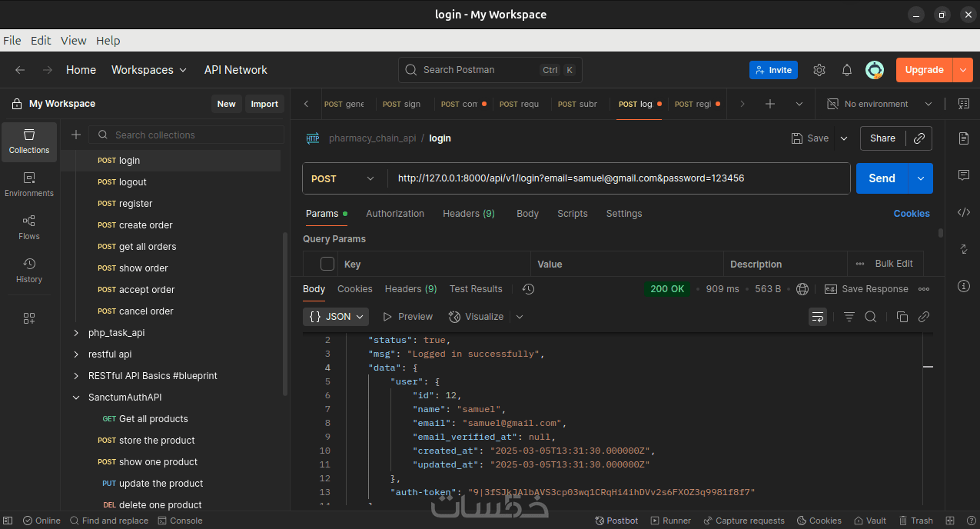This screenshot has height=529, width=980.
Task: Expand the php_task_api collection
Action: pyautogui.click(x=75, y=333)
